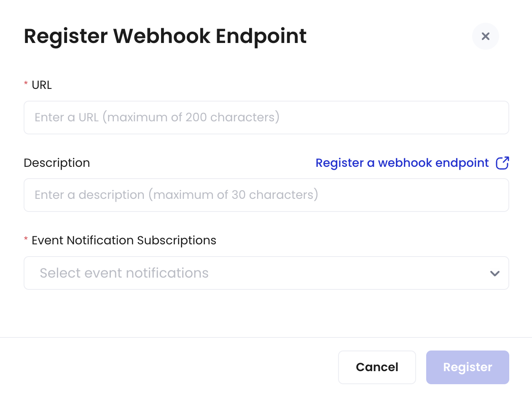
Task: Click the Event Notification Subscriptions label
Action: 124,240
